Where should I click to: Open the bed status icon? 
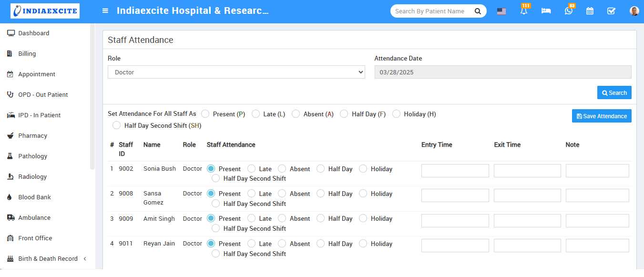pyautogui.click(x=546, y=11)
